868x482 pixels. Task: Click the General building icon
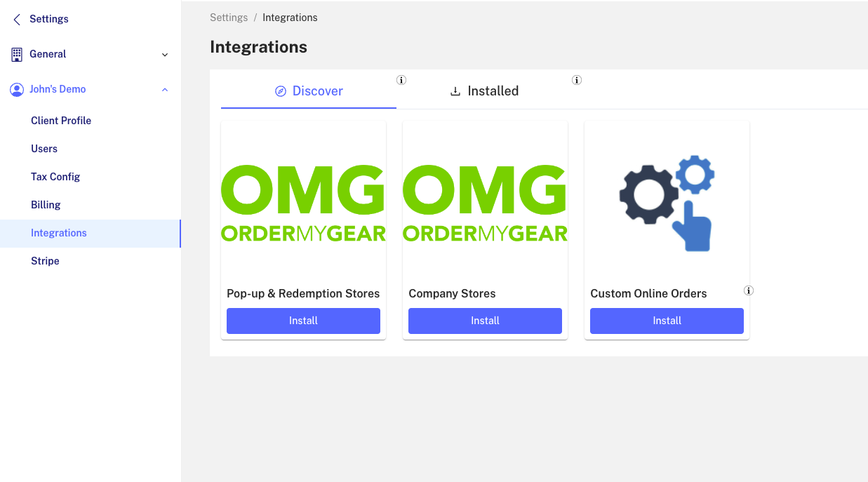click(x=17, y=54)
